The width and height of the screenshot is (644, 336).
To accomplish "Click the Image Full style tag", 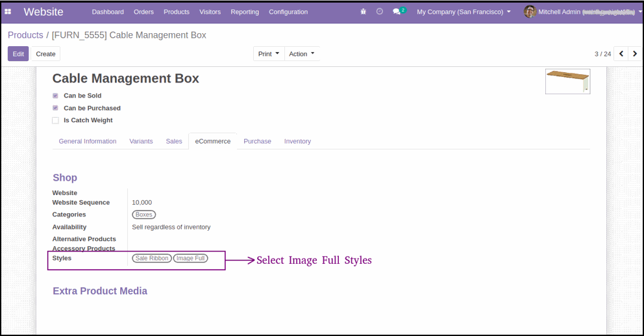I will coord(191,258).
